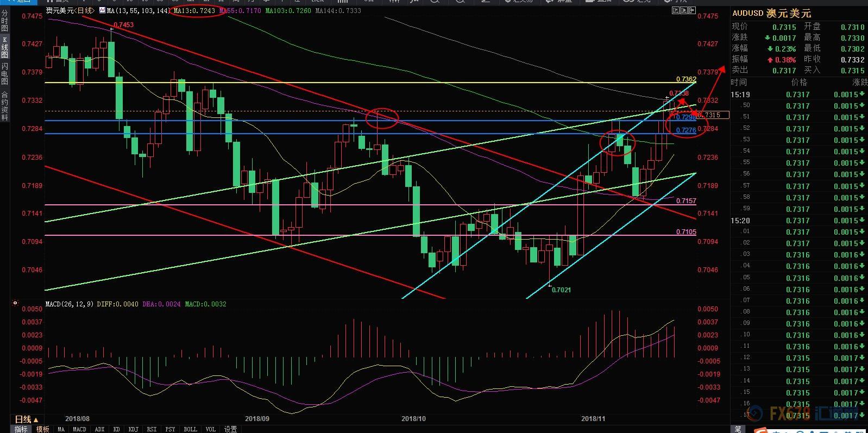Click the 0.7276 blue line label
Screen dimensions: 868x433
[x=686, y=130]
